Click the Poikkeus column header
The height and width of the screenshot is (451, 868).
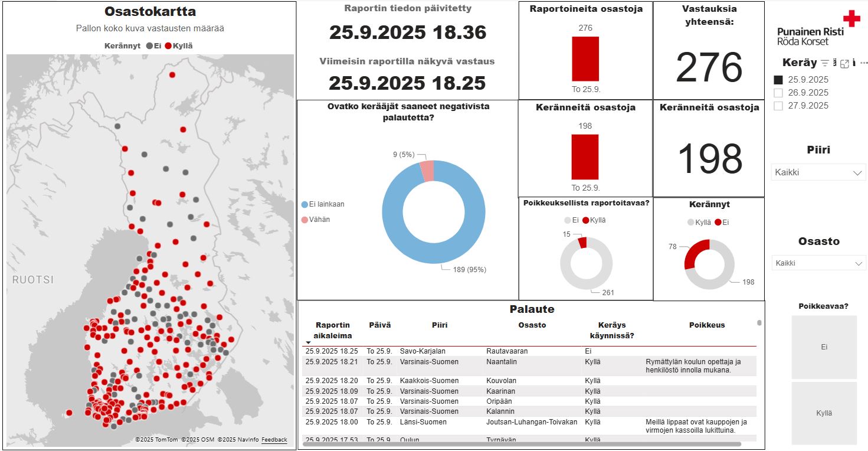pos(706,325)
